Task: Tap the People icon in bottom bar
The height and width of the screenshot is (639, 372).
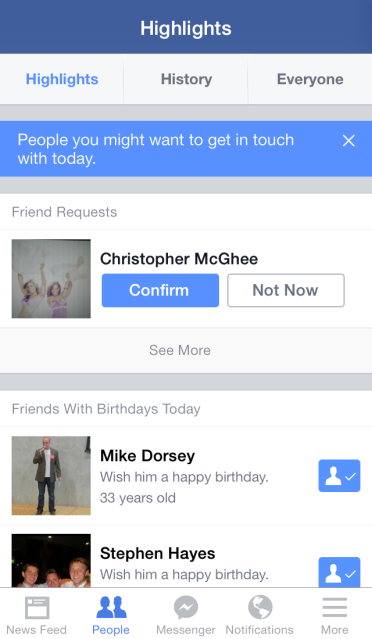Action: [111, 607]
